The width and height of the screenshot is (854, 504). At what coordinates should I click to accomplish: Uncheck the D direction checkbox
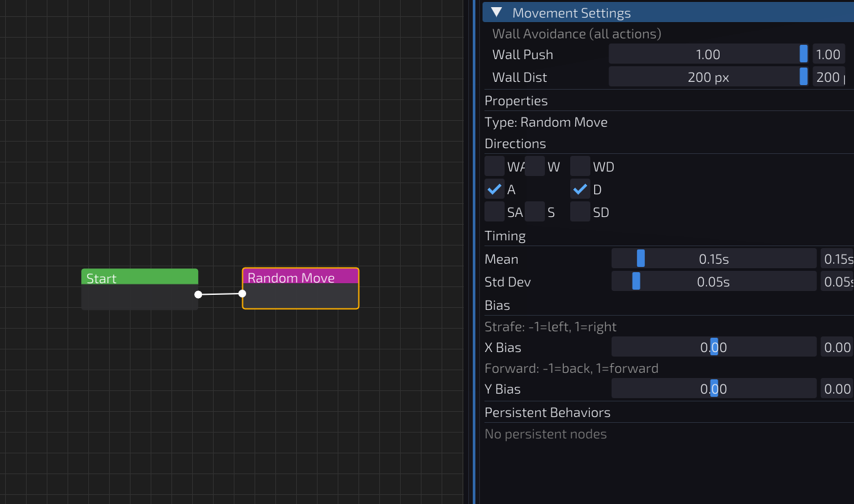[x=581, y=190]
